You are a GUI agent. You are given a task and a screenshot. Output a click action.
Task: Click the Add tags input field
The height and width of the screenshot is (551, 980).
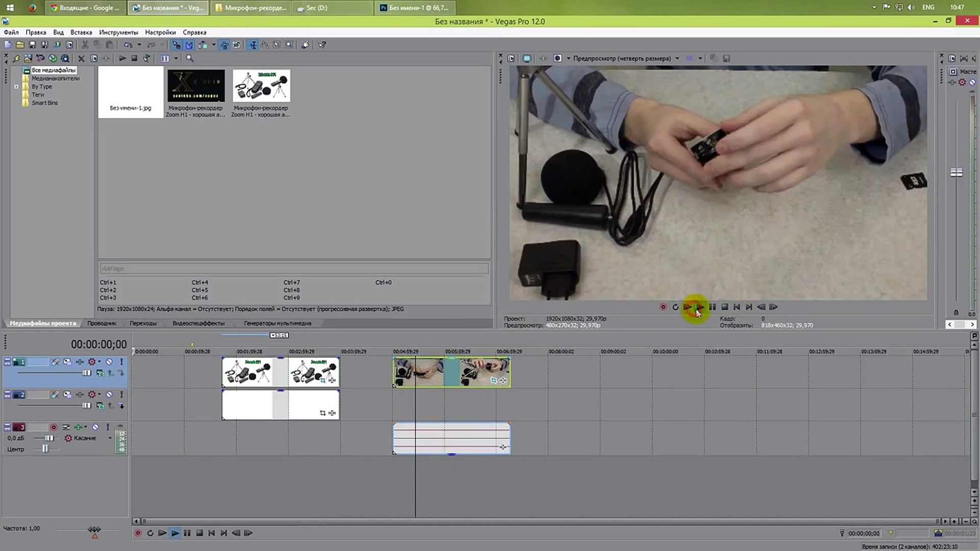[294, 269]
